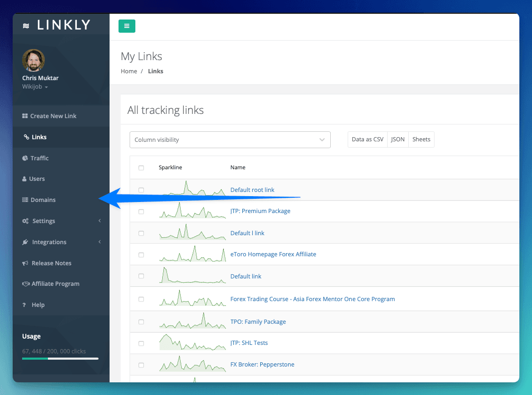Click the Create New Link grid icon
Viewport: 532px width, 395px height.
tap(25, 116)
